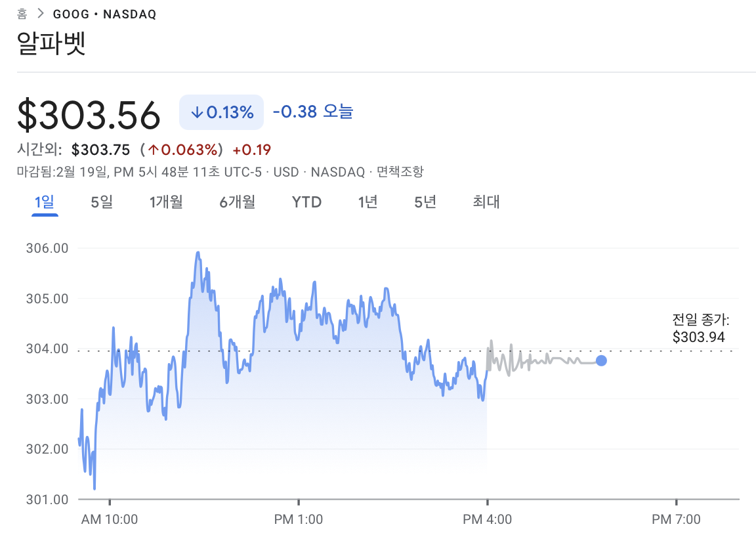Click the -0.38 오늘 change text
Screen dimensions: 756x537
312,112
